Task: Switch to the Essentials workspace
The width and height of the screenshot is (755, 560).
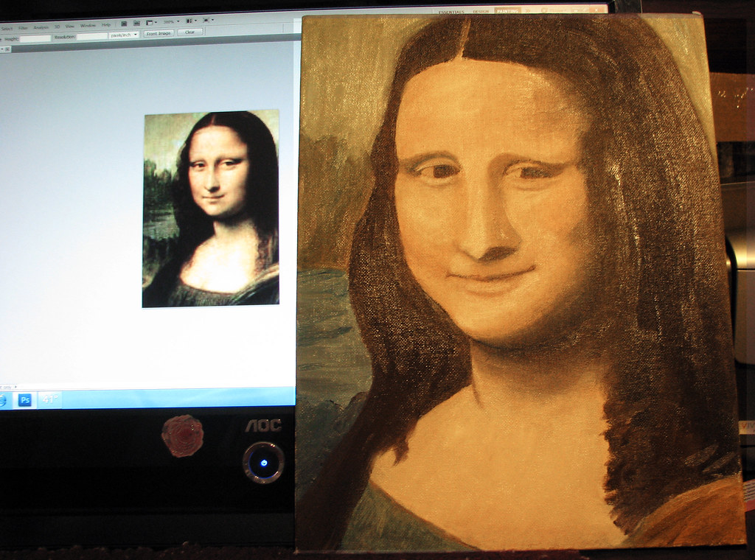Action: (x=451, y=12)
